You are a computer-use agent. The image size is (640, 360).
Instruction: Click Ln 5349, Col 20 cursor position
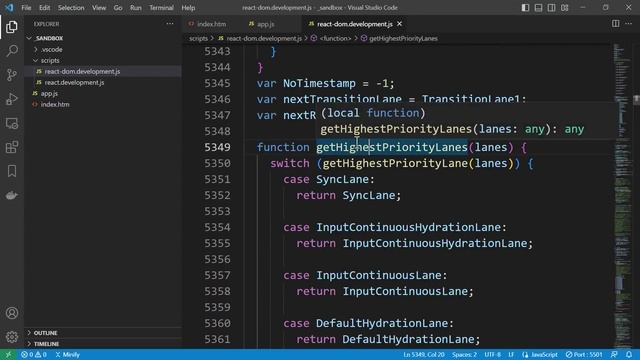click(x=424, y=355)
